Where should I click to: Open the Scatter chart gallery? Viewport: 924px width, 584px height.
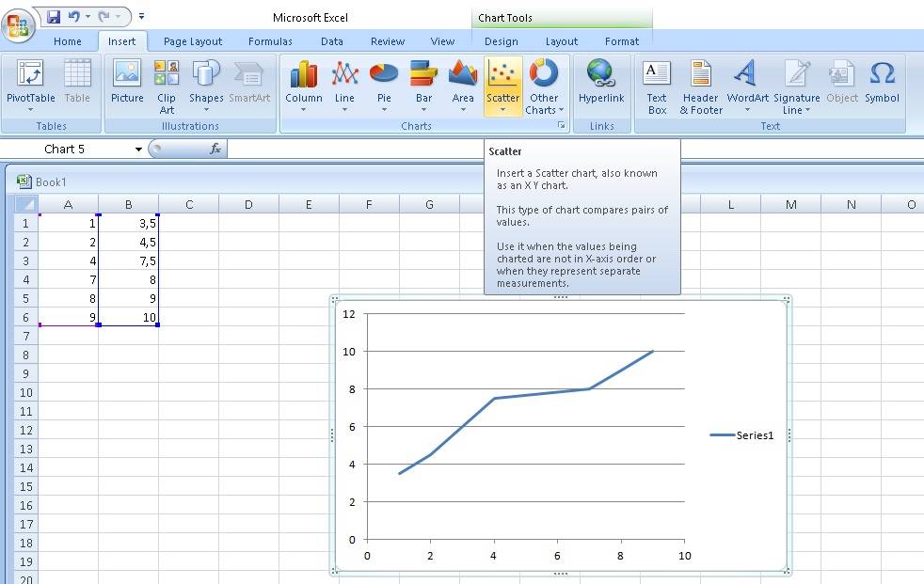click(x=502, y=86)
